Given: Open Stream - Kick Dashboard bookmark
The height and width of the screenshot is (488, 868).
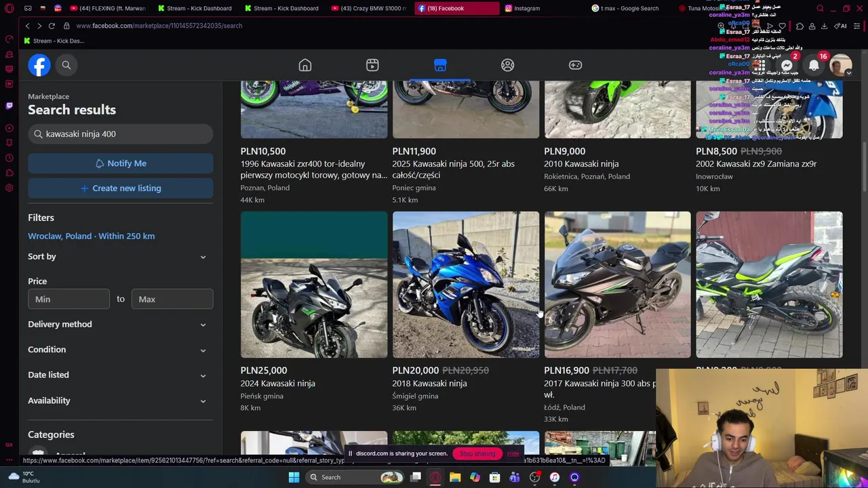Looking at the screenshot, I should [54, 41].
